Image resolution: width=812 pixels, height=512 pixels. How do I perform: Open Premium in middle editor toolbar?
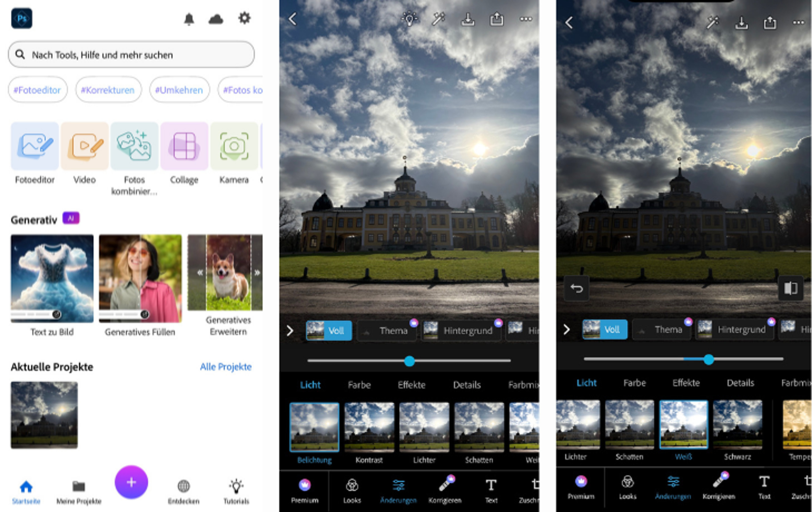tap(305, 491)
